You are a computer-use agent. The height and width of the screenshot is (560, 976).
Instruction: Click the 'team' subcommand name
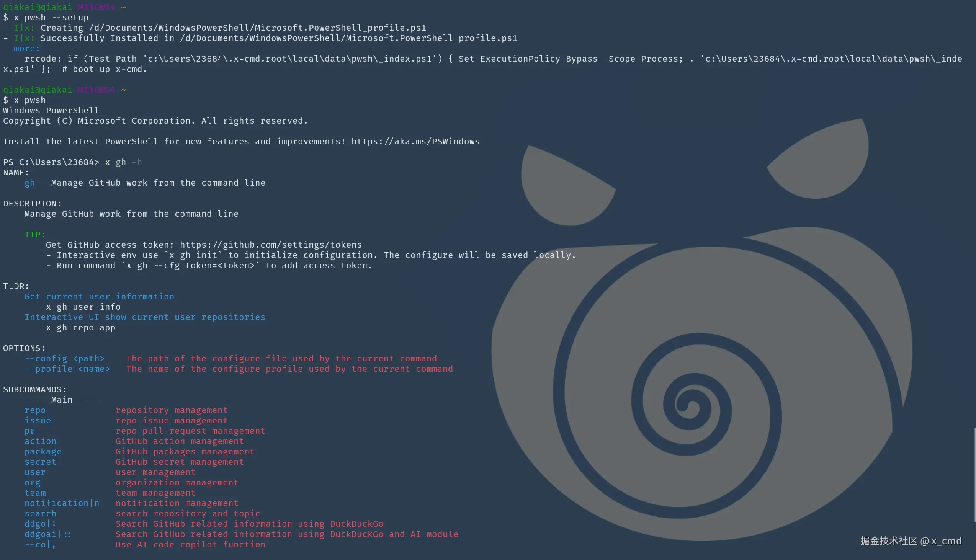[35, 493]
